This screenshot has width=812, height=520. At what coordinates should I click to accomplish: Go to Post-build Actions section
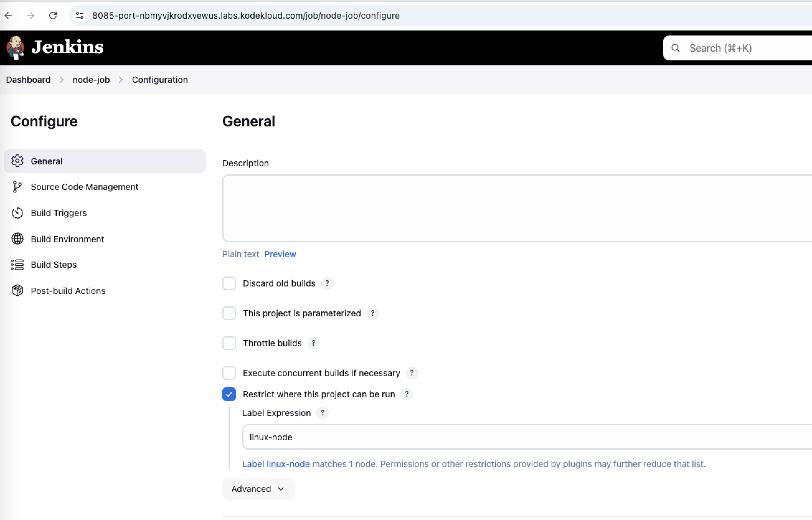(x=105, y=291)
